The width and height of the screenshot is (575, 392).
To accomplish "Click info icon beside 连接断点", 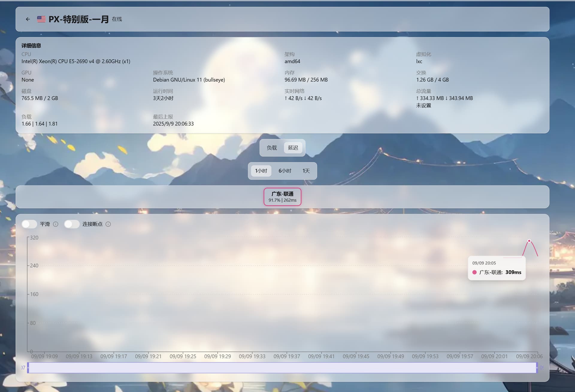I will pos(108,224).
